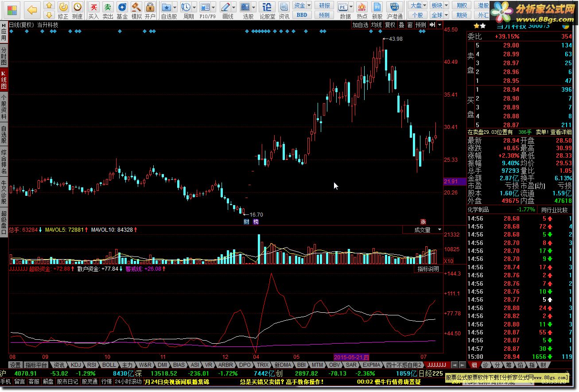579x392 pixels.
Task: Click the 买入 buy icon
Action: (x=93, y=10)
